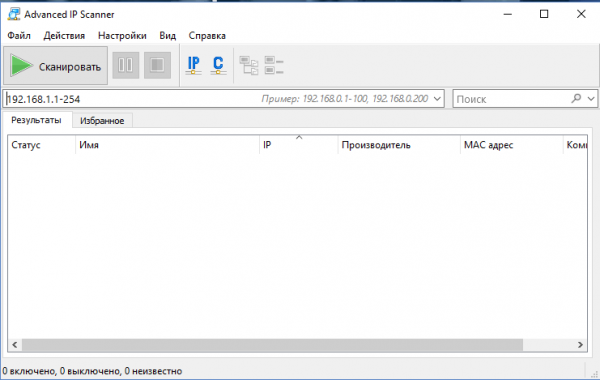Click the Advanced IP Scanner title icon
The image size is (600, 380).
pyautogui.click(x=14, y=14)
